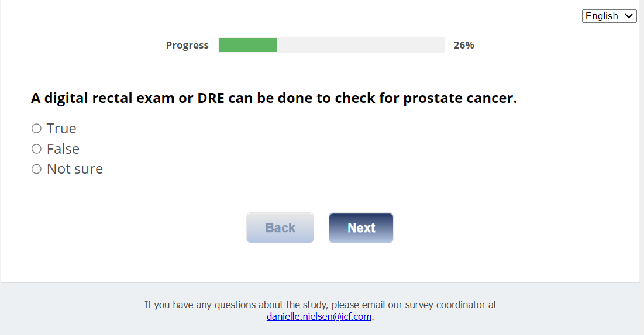Click the 26% progress percentage text

point(463,45)
